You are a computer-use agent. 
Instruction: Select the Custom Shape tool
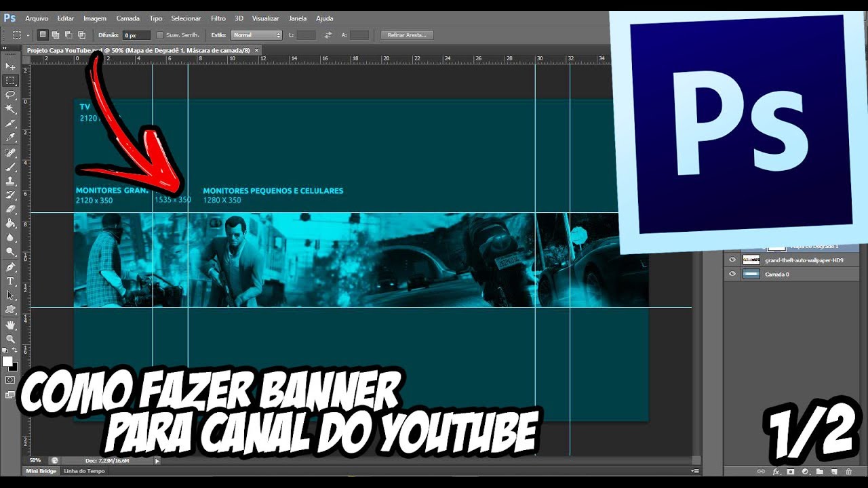pos(10,310)
